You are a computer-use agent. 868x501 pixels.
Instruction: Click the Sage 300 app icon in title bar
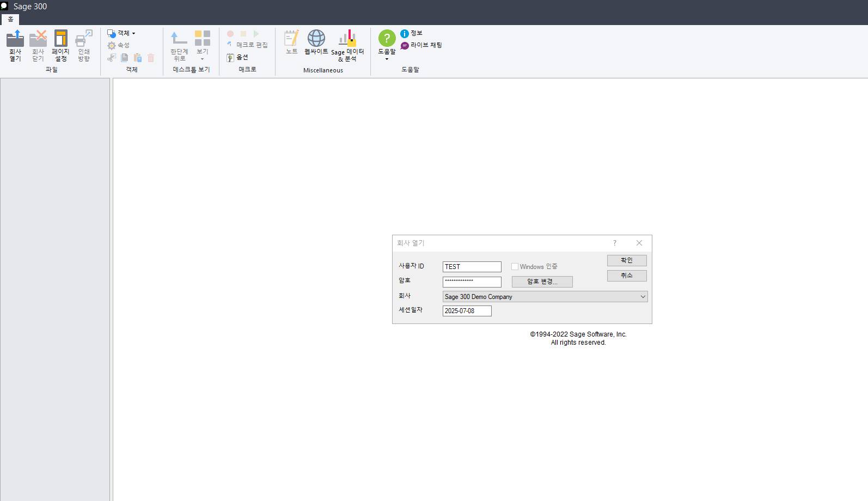(x=4, y=6)
